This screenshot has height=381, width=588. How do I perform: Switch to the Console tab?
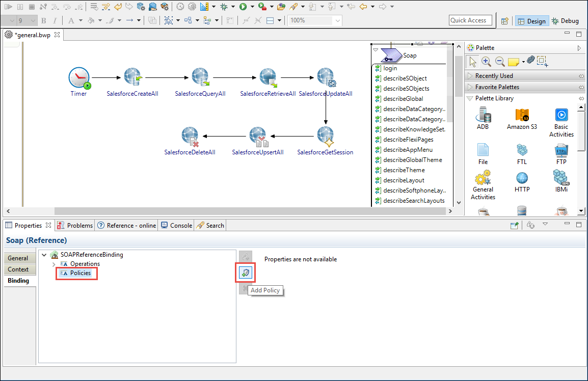tap(177, 225)
